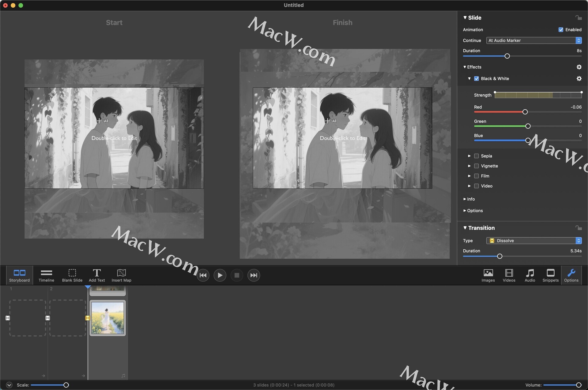Adjust the Blue channel slider
Image resolution: width=588 pixels, height=390 pixels.
click(x=528, y=140)
